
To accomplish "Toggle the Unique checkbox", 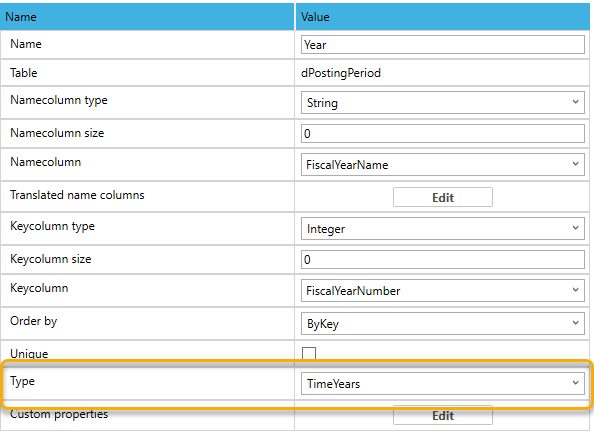I will tap(309, 353).
